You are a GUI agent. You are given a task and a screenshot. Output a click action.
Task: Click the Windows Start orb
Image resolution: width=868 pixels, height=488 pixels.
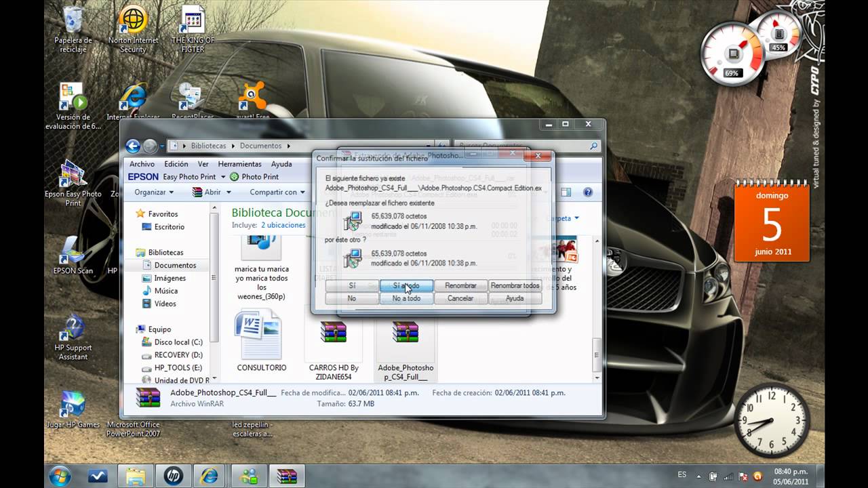pyautogui.click(x=60, y=476)
